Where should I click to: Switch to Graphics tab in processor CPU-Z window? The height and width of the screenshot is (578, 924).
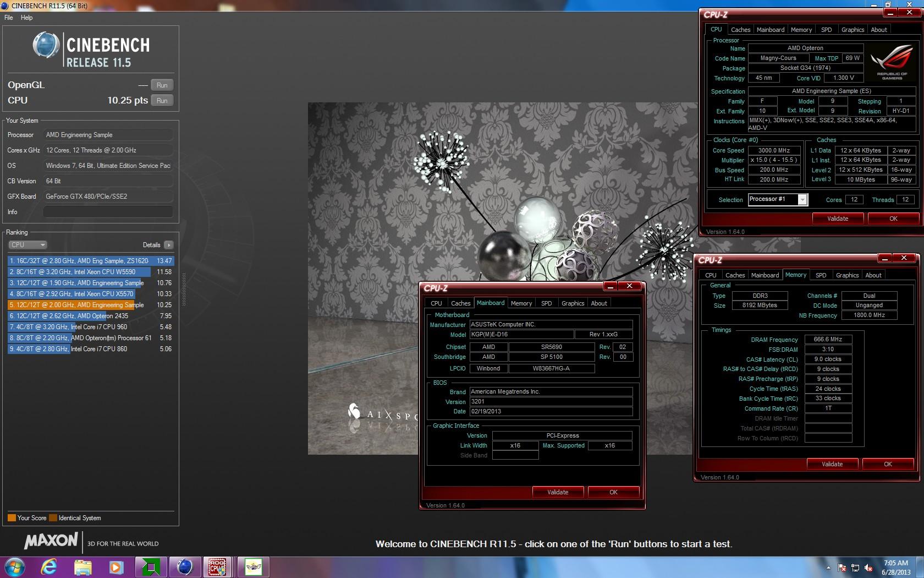pos(853,30)
